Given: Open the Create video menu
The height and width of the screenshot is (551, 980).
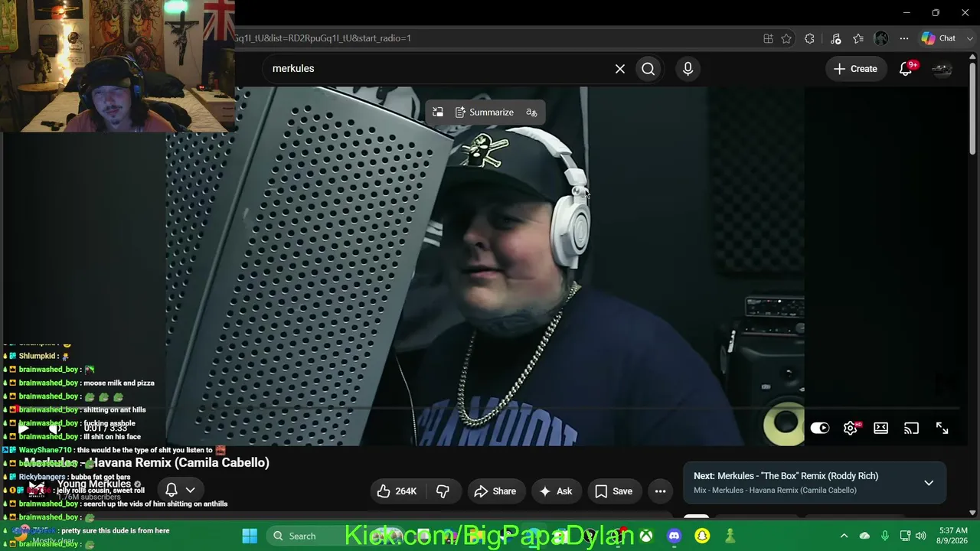Looking at the screenshot, I should (855, 69).
